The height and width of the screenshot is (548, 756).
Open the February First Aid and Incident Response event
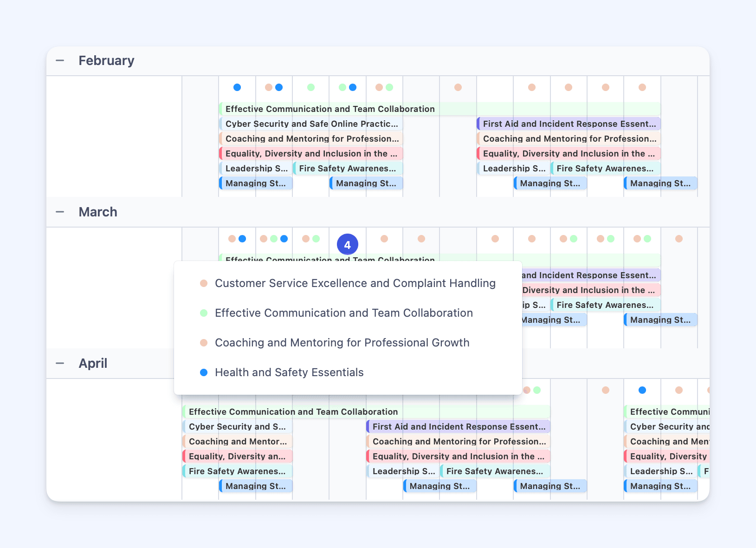click(x=569, y=124)
